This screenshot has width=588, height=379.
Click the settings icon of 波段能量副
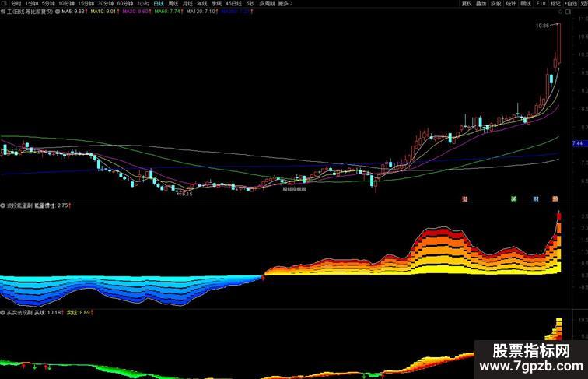(x=2, y=205)
